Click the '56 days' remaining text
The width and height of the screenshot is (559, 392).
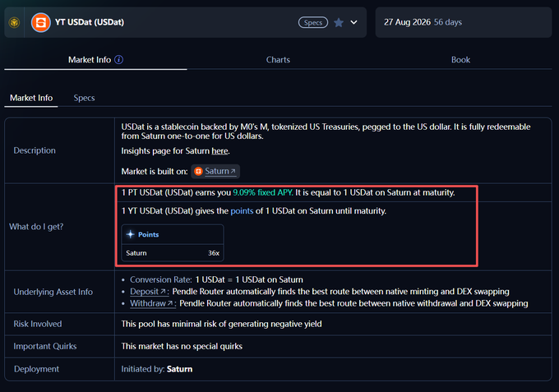(x=448, y=22)
